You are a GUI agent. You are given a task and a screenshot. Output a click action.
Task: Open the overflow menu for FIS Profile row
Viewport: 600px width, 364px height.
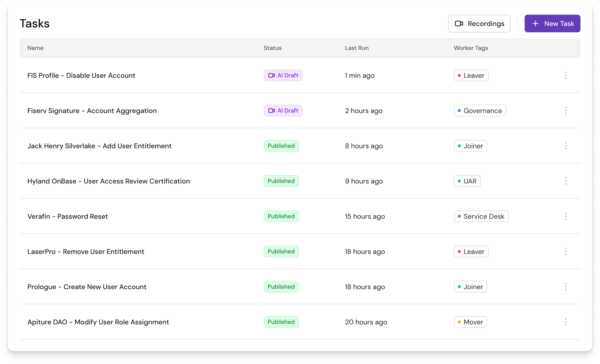[x=566, y=75]
